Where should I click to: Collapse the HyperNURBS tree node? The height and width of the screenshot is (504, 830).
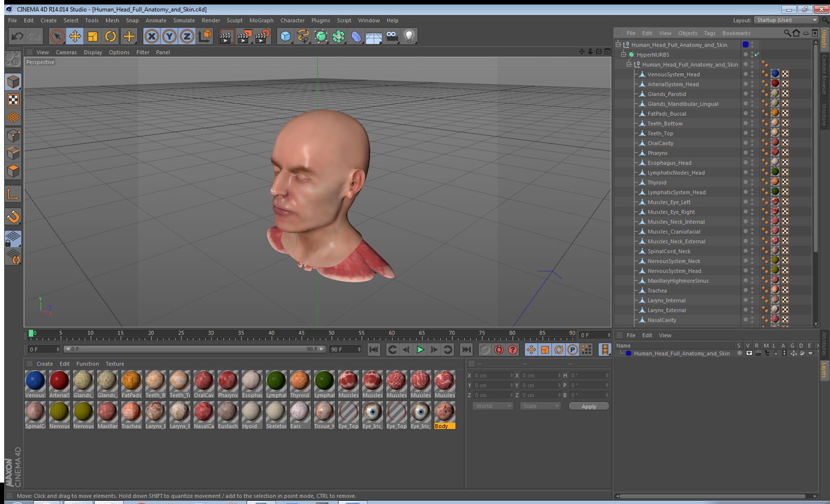(x=624, y=55)
